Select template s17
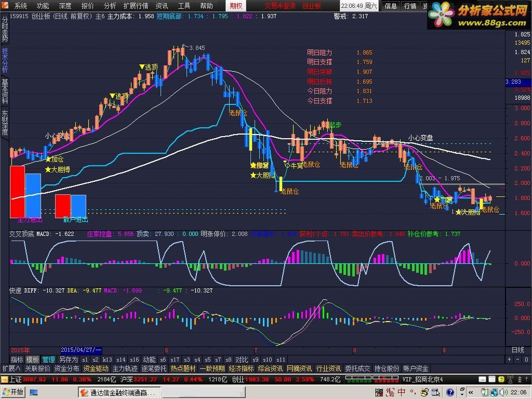The width and height of the screenshot is (532, 399). 175,360
